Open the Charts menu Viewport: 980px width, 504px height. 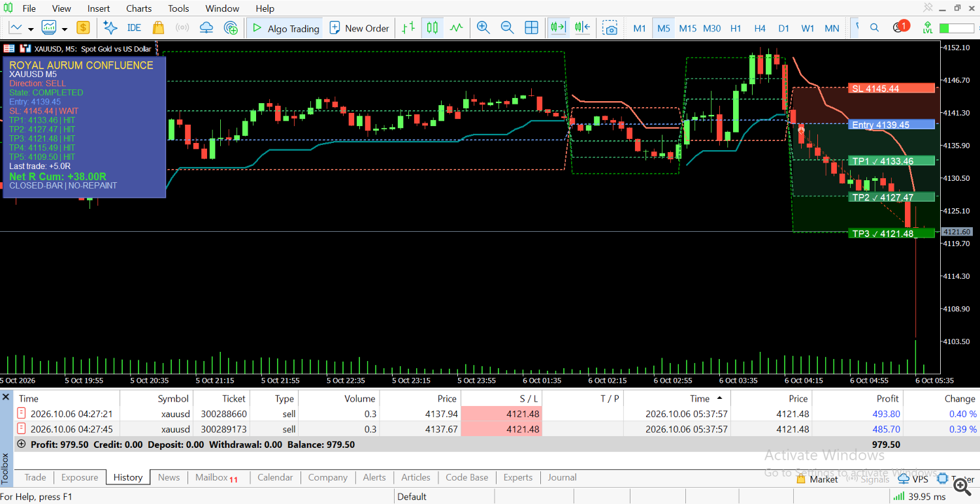coord(139,8)
